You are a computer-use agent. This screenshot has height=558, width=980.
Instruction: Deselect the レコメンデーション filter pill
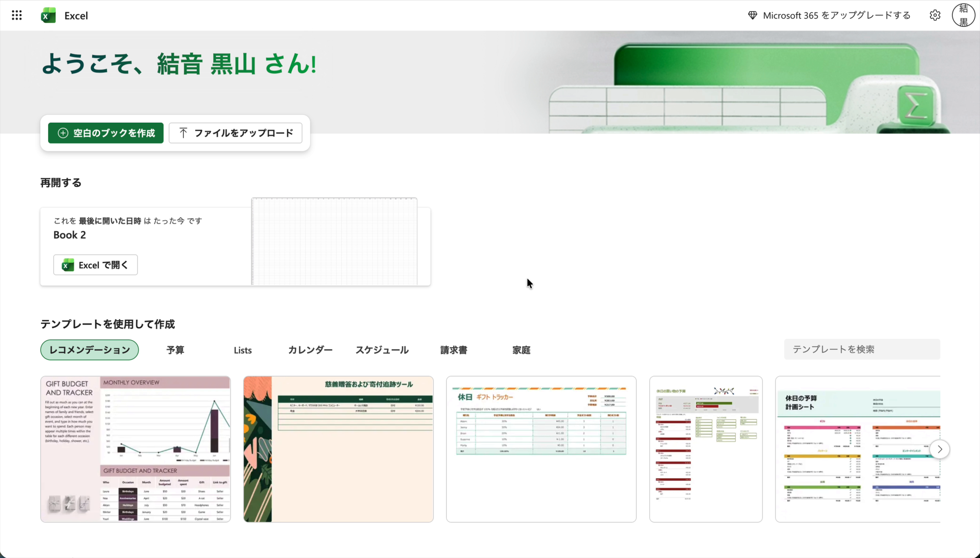89,349
